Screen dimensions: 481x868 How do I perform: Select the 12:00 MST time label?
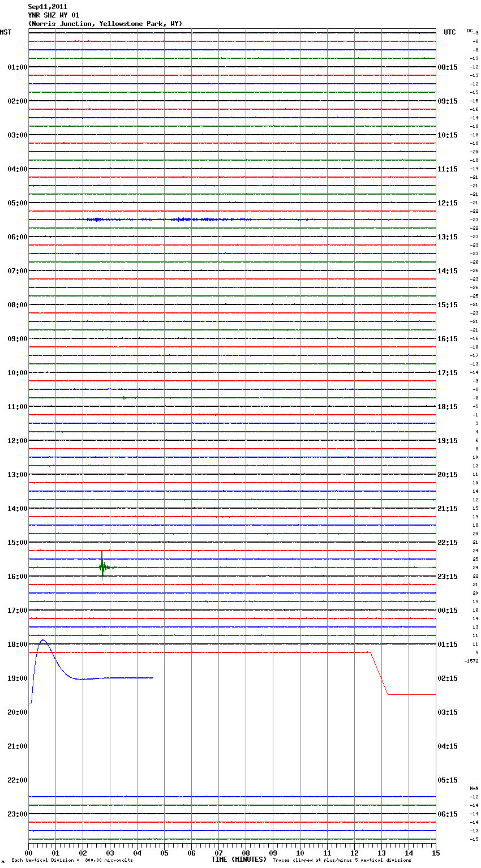(17, 441)
